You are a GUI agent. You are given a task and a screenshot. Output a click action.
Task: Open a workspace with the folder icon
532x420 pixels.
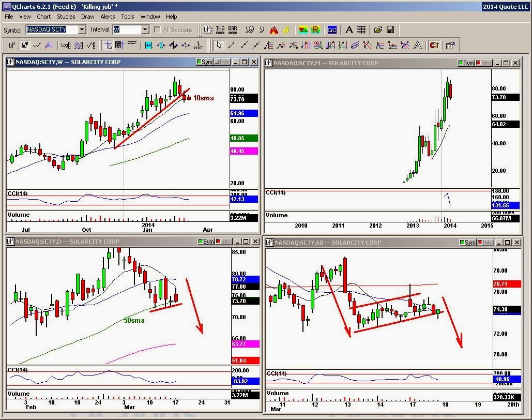point(378,30)
